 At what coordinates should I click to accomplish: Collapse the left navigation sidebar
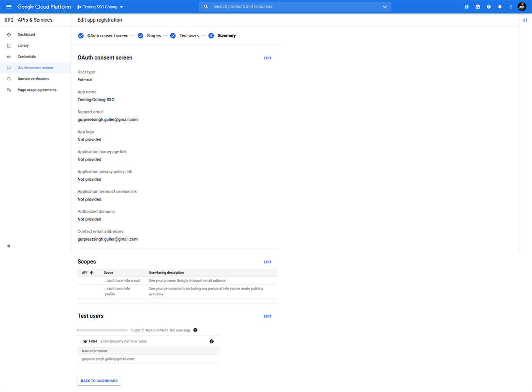(9, 246)
